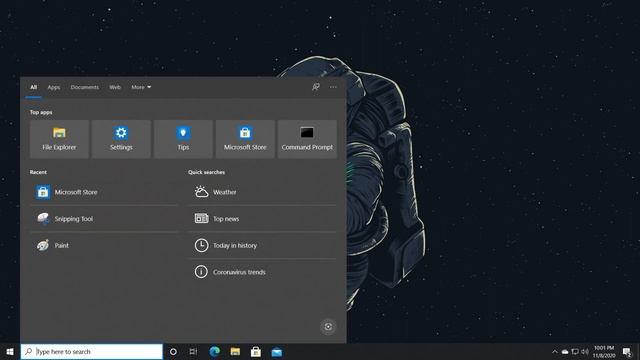
Task: Run the Today in history quick search
Action: click(x=262, y=245)
